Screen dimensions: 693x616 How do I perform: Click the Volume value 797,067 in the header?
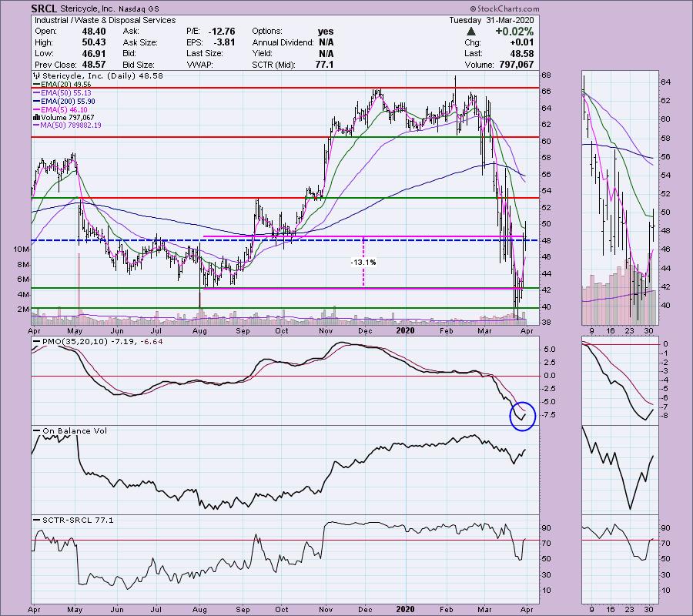(x=515, y=65)
